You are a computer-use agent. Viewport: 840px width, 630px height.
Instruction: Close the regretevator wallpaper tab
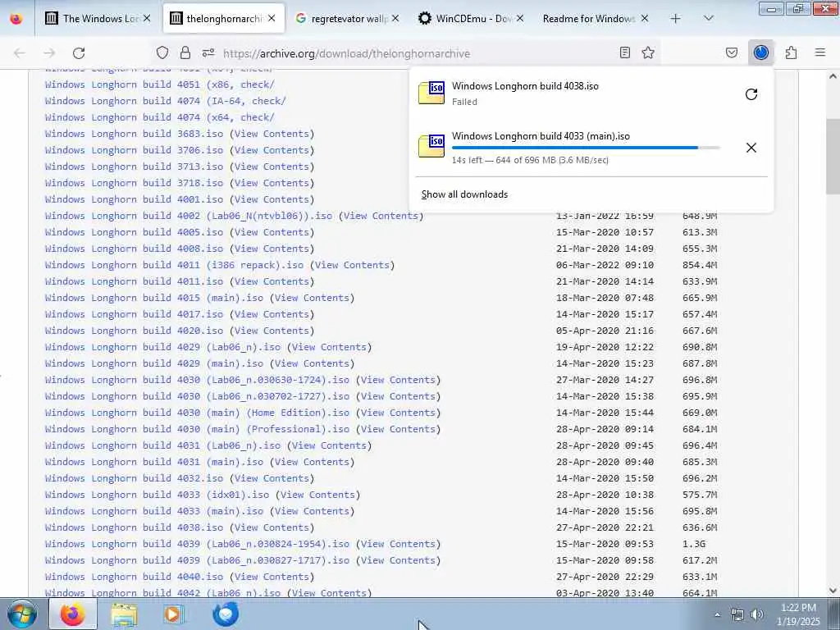click(395, 19)
